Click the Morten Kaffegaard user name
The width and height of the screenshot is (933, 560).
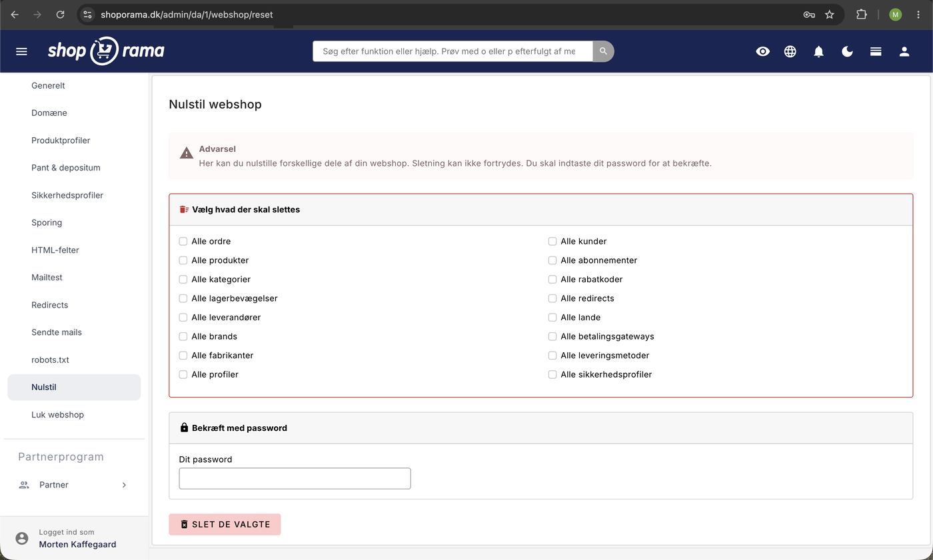(x=77, y=544)
